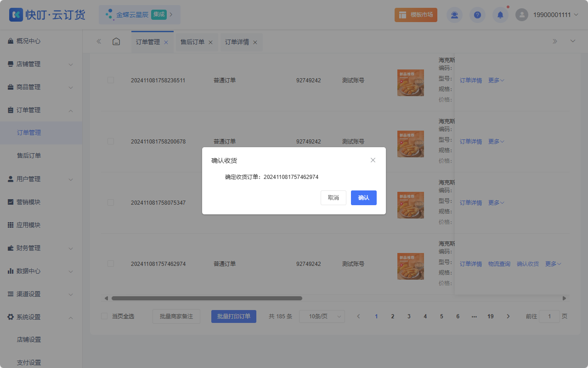Image resolution: width=588 pixels, height=368 pixels.
Task: Open 订单详情 for order 202411081758200678
Action: [471, 141]
